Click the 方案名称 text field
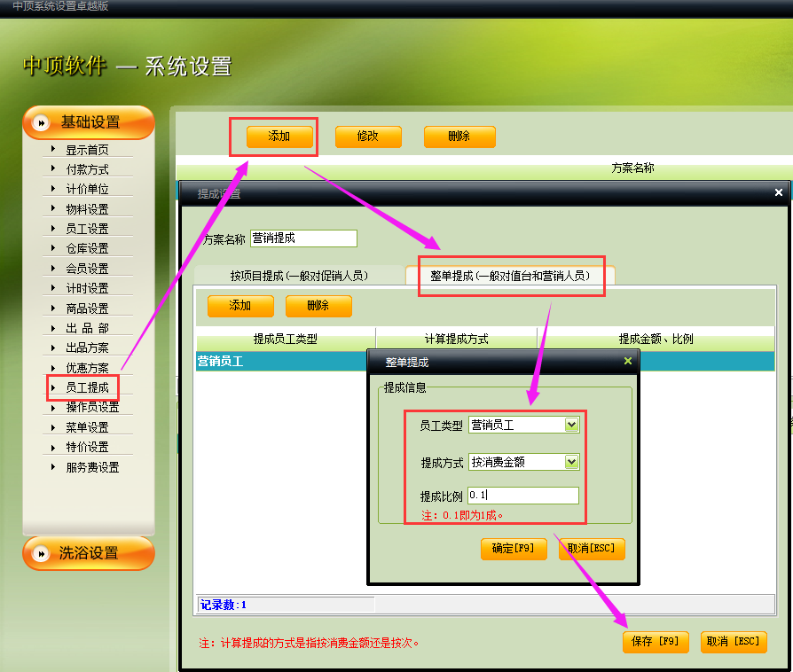 point(303,238)
